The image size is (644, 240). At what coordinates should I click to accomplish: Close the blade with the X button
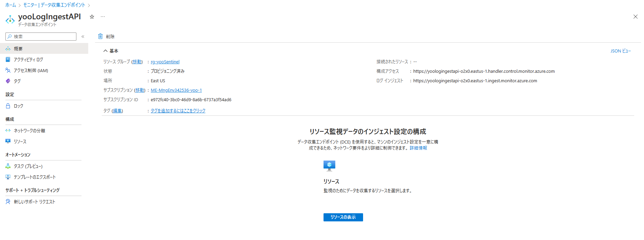635,17
